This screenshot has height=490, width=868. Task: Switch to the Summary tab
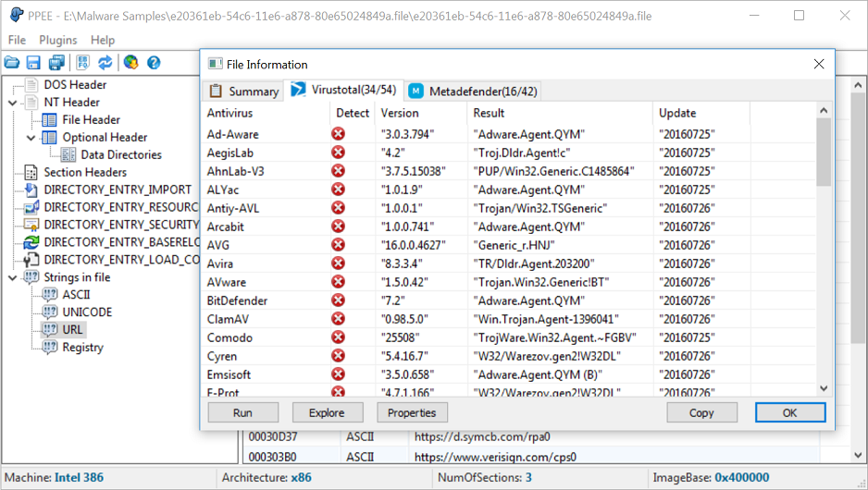click(244, 92)
